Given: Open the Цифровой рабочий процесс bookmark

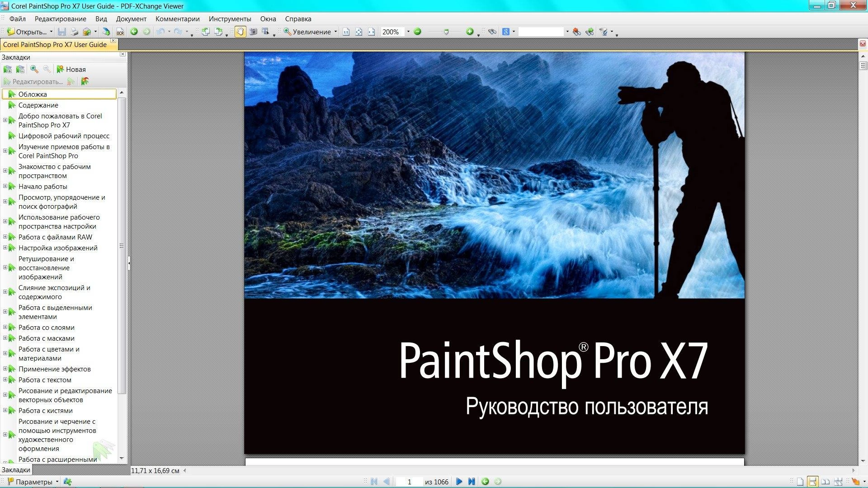Looking at the screenshot, I should [x=64, y=136].
